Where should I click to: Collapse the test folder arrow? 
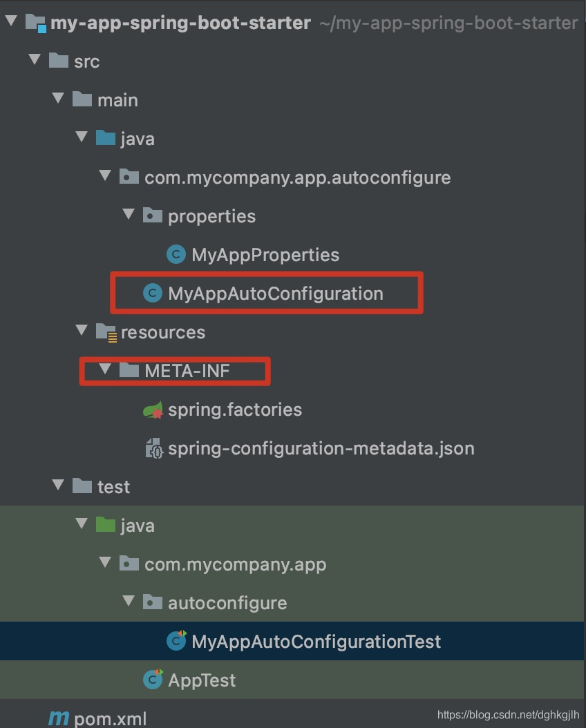pyautogui.click(x=58, y=485)
